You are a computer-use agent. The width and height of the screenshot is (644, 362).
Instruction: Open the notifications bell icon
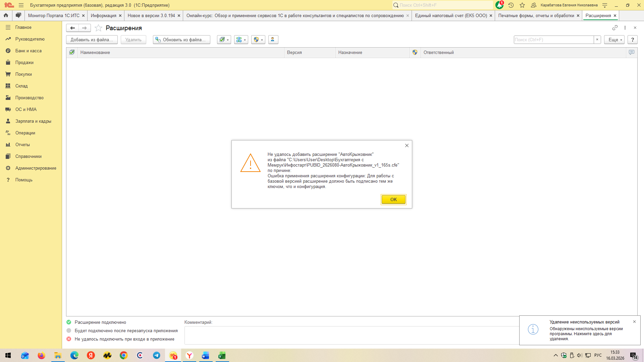(499, 5)
